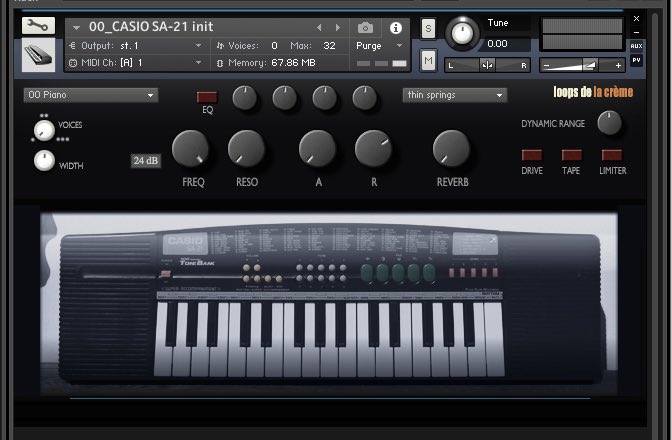Click the RESO knob
Viewport: 672px width, 440px height.
click(246, 148)
